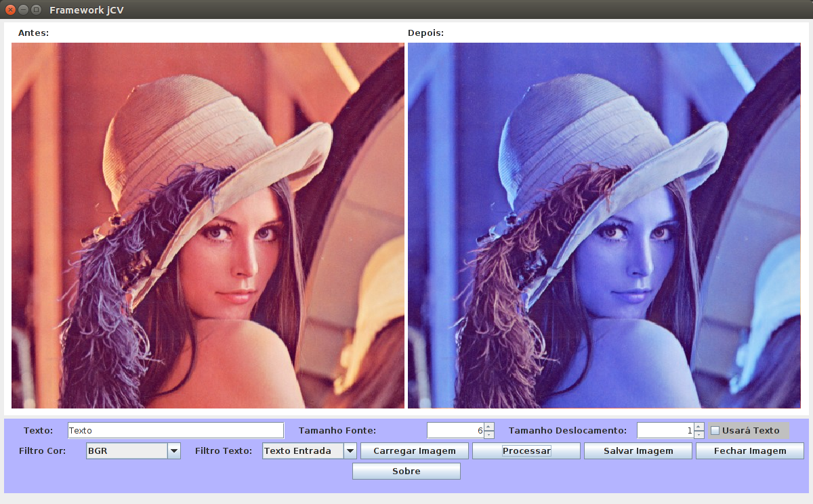Screen dimensions: 813x504
Task: Increase Tamanho Deslocamento with up arrow
Action: pyautogui.click(x=699, y=427)
